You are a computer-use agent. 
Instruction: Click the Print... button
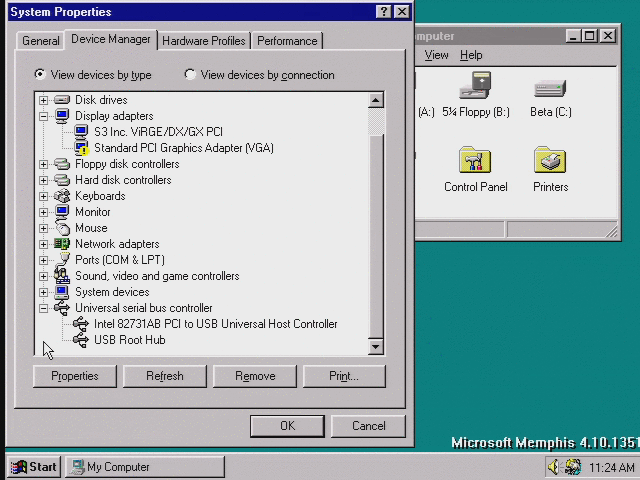344,376
